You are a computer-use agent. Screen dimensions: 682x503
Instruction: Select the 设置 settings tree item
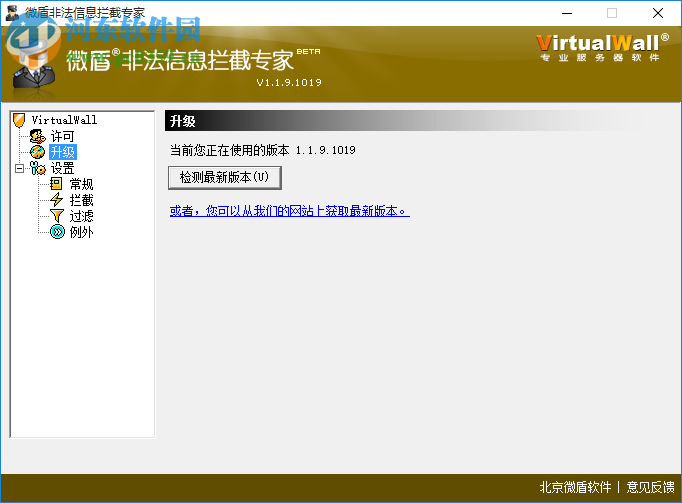click(x=62, y=168)
